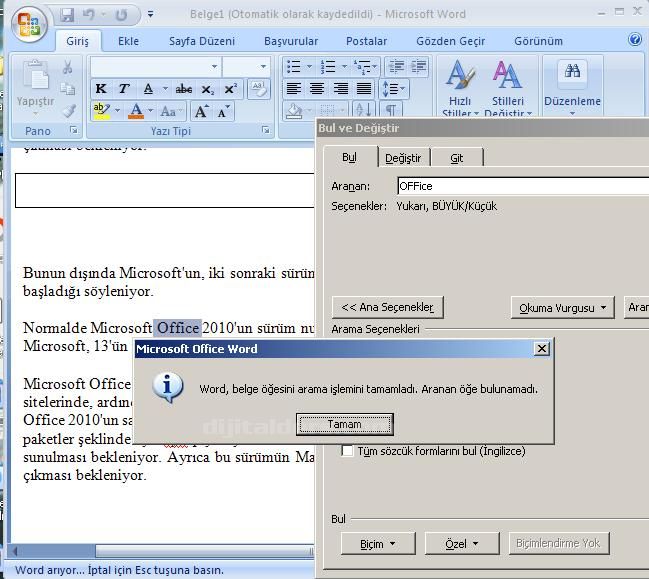
Task: Expand the font size combo box
Action: coord(263,67)
